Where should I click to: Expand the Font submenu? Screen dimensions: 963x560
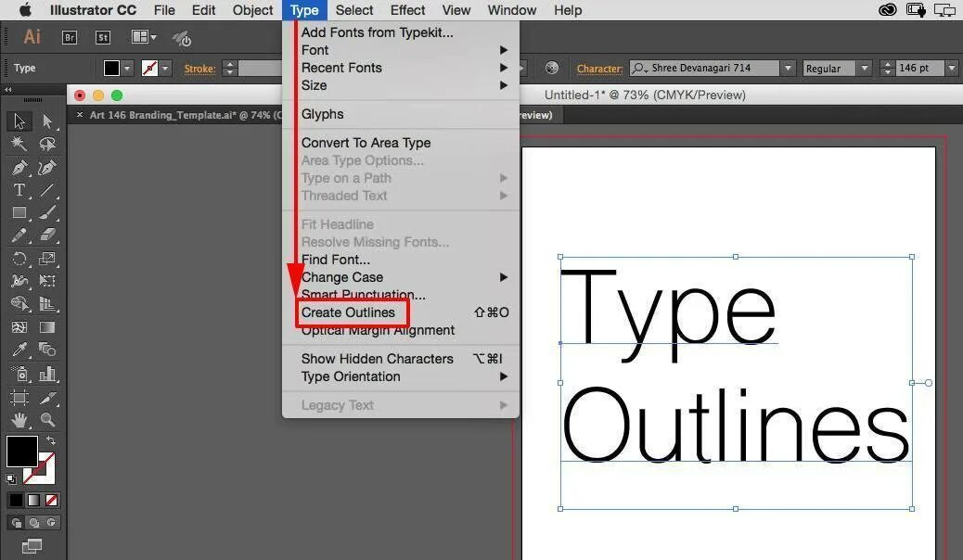click(401, 50)
